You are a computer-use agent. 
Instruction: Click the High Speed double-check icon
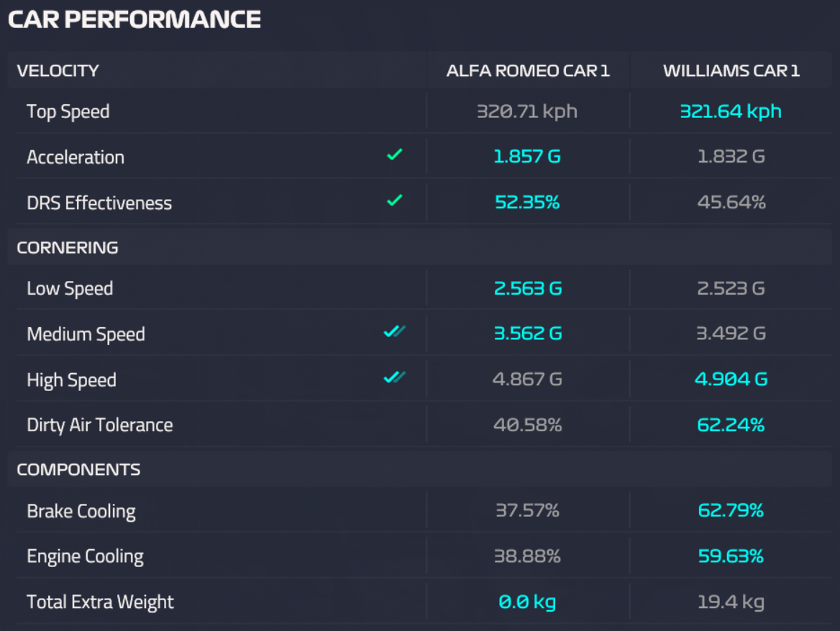point(394,377)
